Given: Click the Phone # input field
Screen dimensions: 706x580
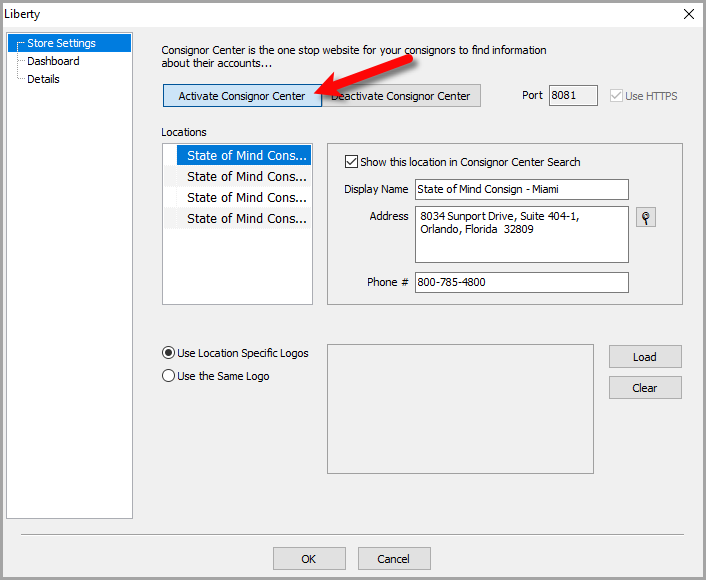Looking at the screenshot, I should tap(521, 282).
